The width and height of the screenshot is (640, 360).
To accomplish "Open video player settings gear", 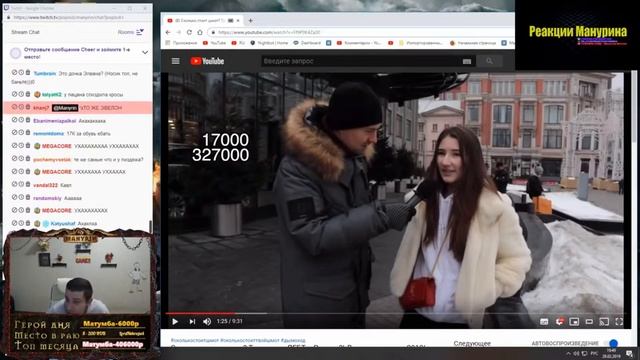I will tap(560, 322).
